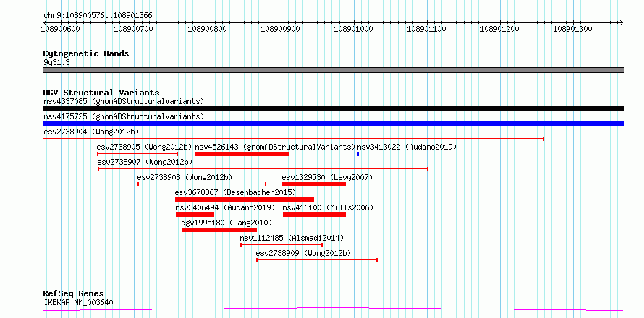Click the chr9:108900576..108901366 region label
This screenshot has height=318, width=644.
pyautogui.click(x=98, y=15)
